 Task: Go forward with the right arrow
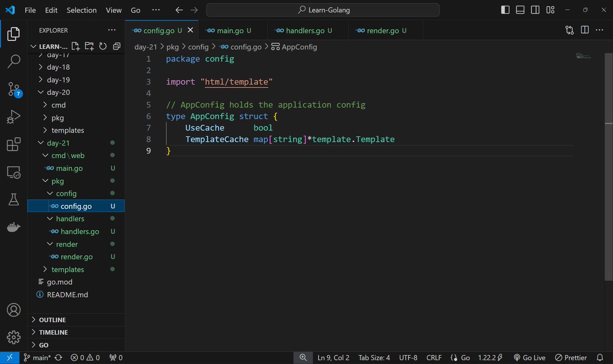[x=194, y=10]
